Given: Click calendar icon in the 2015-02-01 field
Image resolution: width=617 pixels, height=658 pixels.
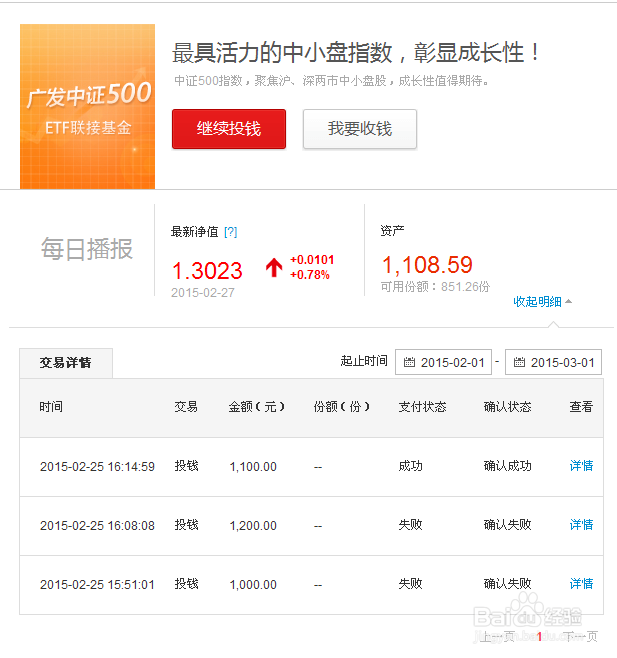Looking at the screenshot, I should tap(409, 362).
